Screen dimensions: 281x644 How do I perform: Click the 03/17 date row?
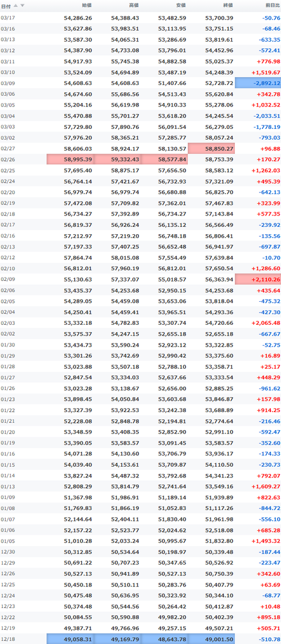point(140,18)
